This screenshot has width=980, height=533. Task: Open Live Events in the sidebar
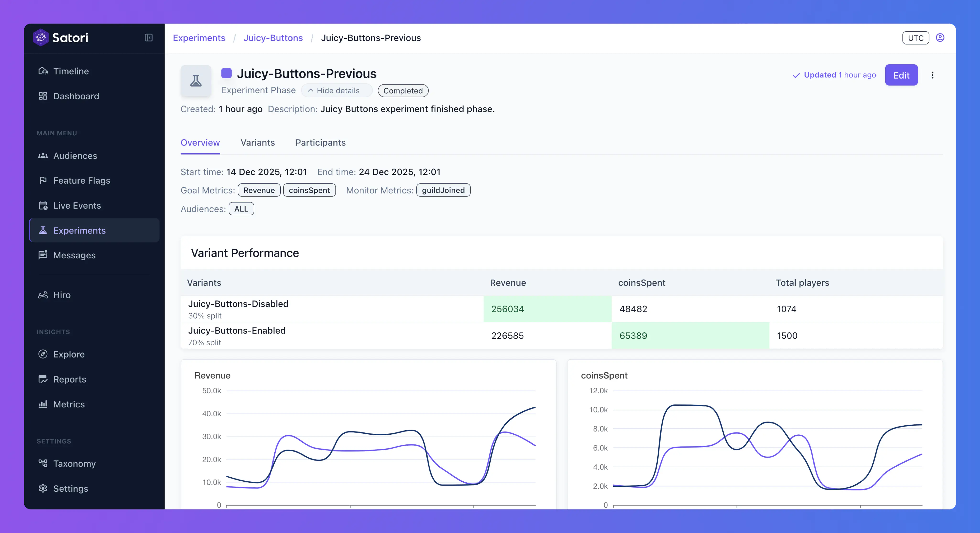click(77, 205)
